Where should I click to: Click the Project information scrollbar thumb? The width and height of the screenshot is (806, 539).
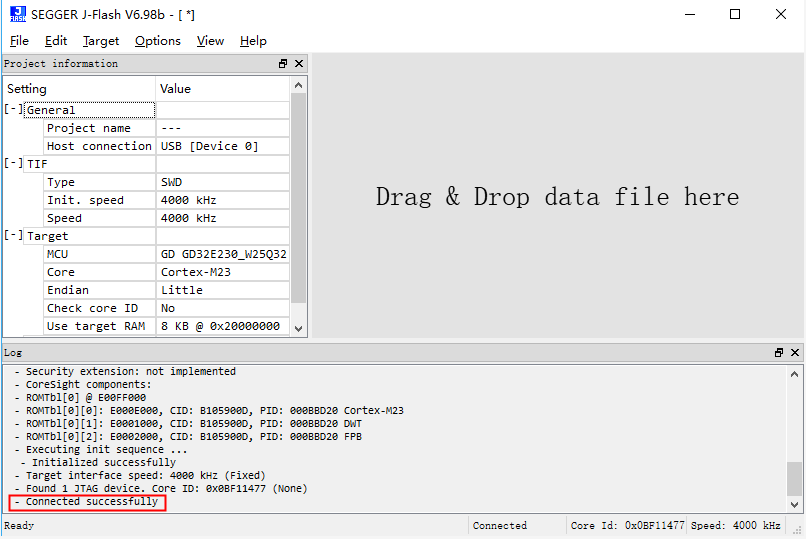298,198
